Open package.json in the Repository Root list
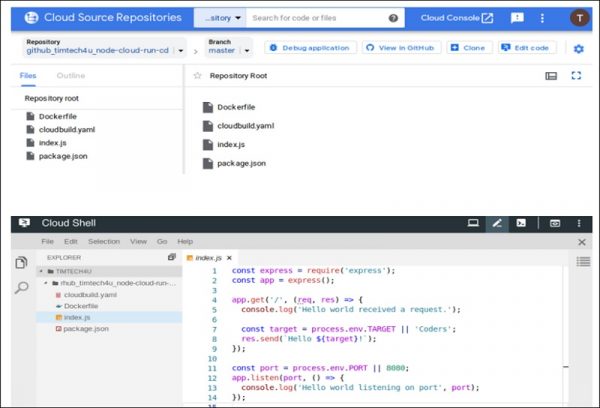 click(x=241, y=163)
